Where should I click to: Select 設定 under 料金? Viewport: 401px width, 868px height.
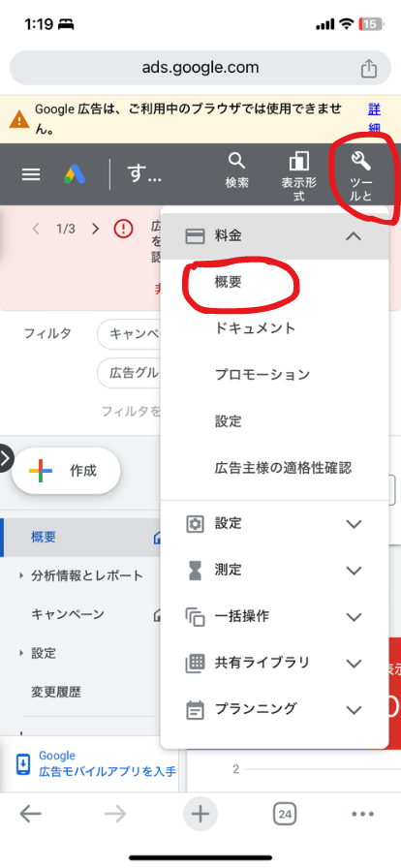point(229,421)
